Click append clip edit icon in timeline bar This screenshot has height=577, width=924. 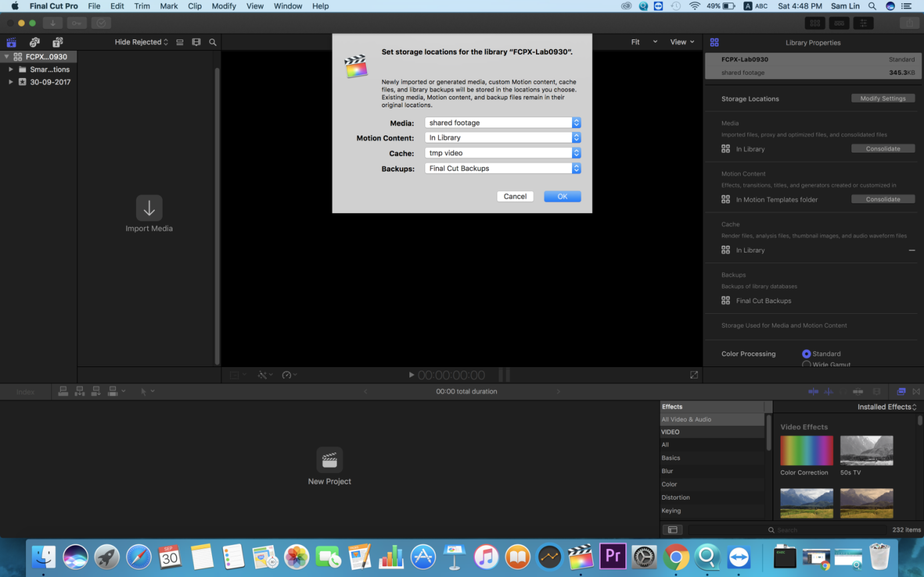[x=96, y=391]
